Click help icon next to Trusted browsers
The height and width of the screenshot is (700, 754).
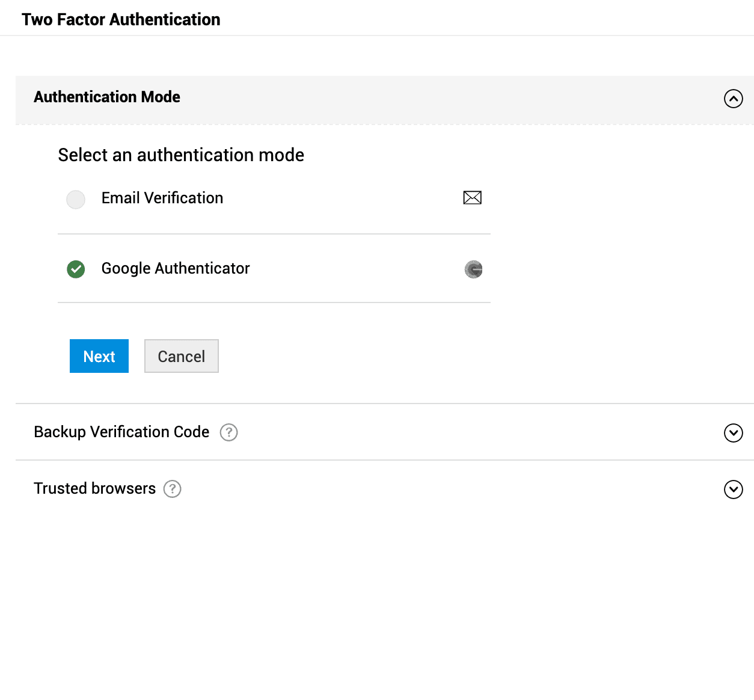coord(173,489)
